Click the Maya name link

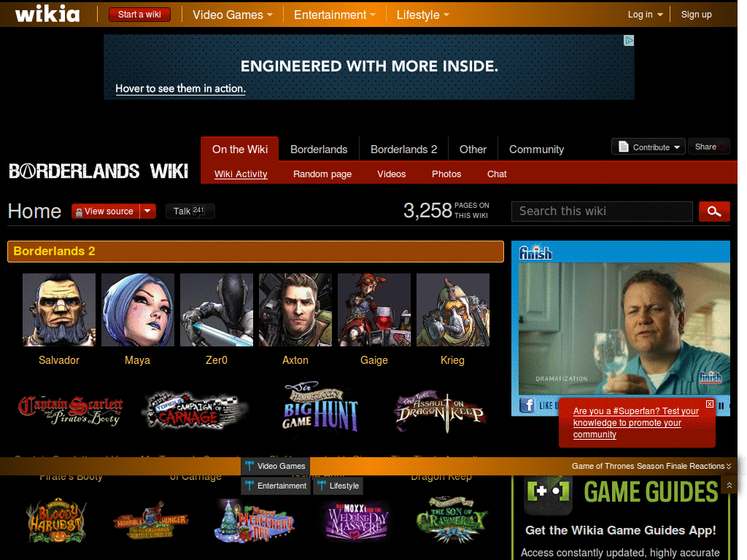(x=137, y=360)
